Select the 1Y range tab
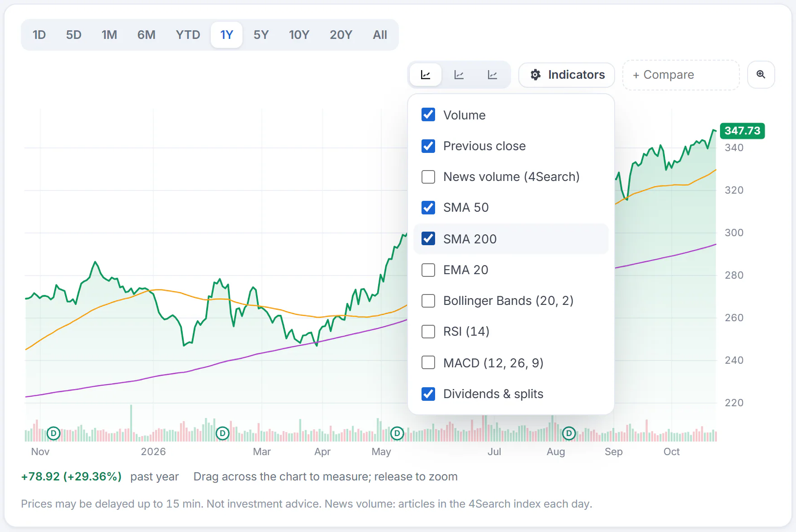Screen dimensions: 796x532 [227, 35]
